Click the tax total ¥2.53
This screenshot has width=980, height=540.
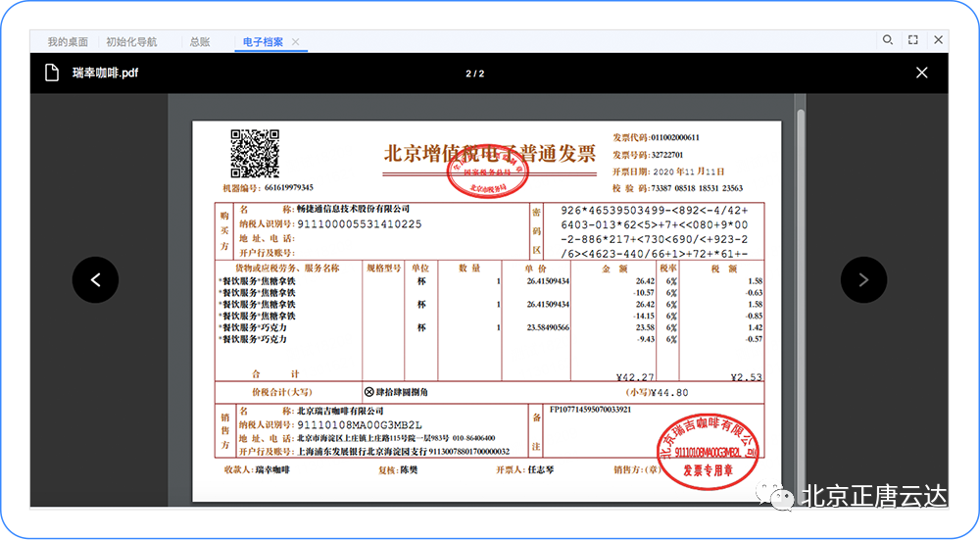[746, 377]
